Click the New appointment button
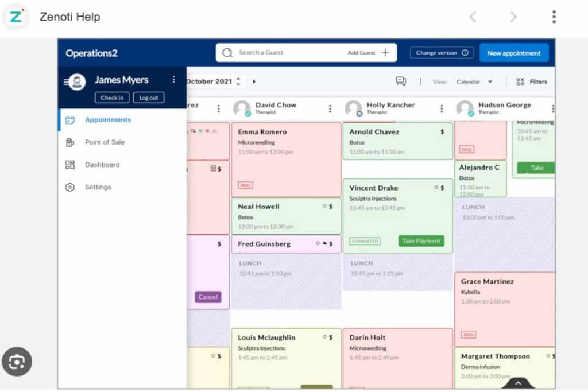This screenshot has height=392, width=588. [513, 53]
